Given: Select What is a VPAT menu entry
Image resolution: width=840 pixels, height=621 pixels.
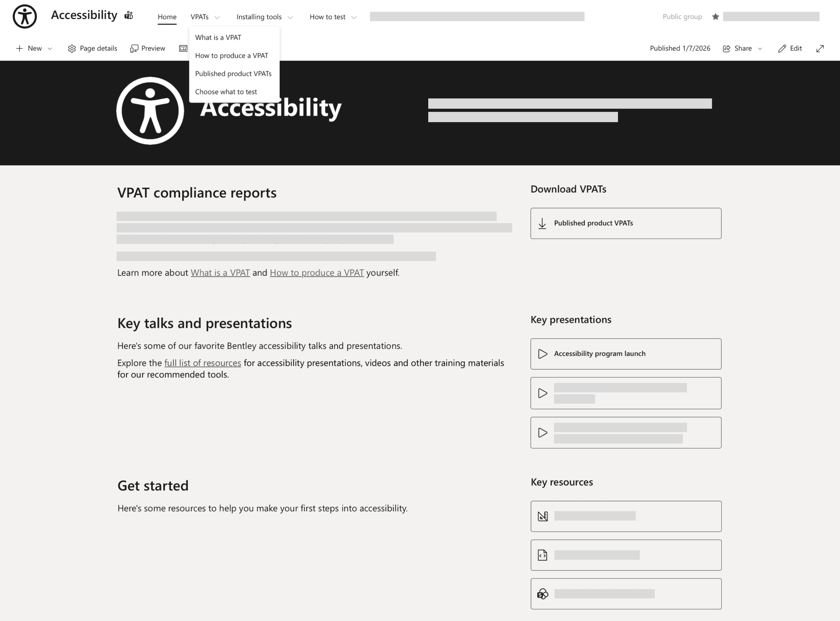Looking at the screenshot, I should (x=218, y=37).
